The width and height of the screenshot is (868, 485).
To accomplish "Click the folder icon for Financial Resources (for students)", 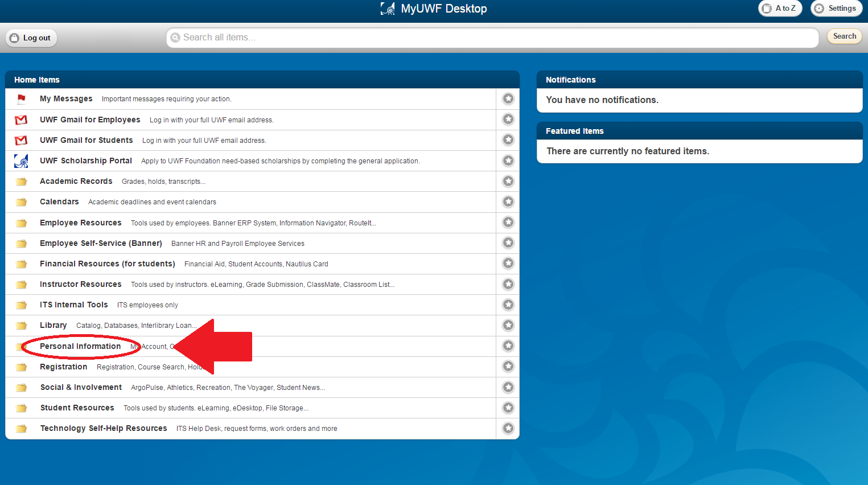I will pos(21,264).
